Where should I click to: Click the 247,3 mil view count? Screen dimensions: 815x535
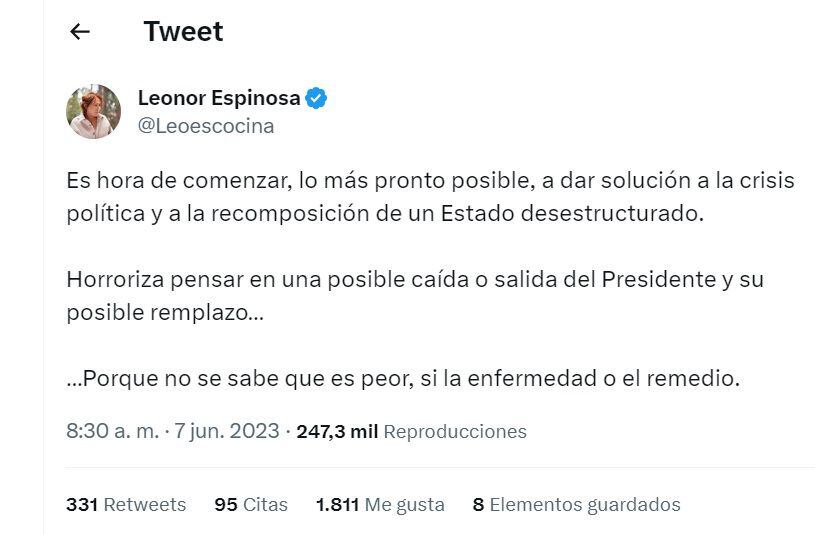pyautogui.click(x=337, y=432)
